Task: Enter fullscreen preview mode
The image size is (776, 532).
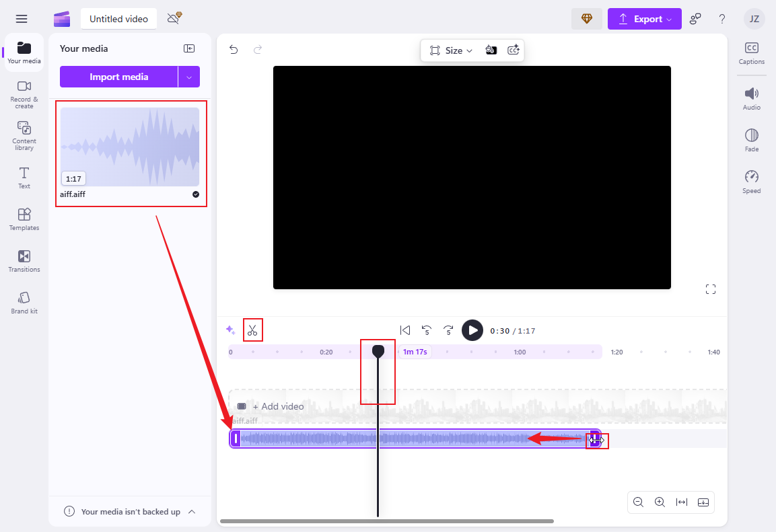Action: pyautogui.click(x=711, y=289)
